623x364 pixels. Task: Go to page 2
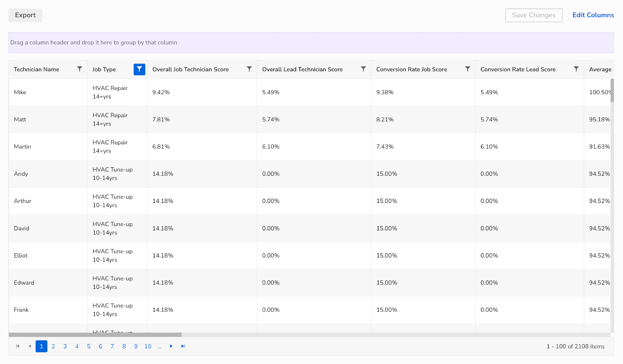(x=53, y=346)
